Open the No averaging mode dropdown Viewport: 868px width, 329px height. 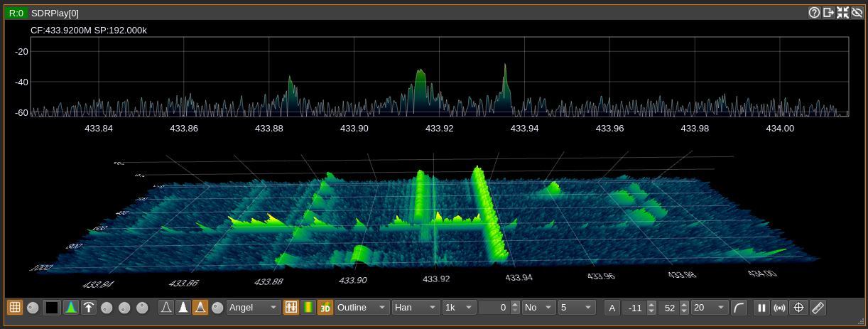point(539,308)
